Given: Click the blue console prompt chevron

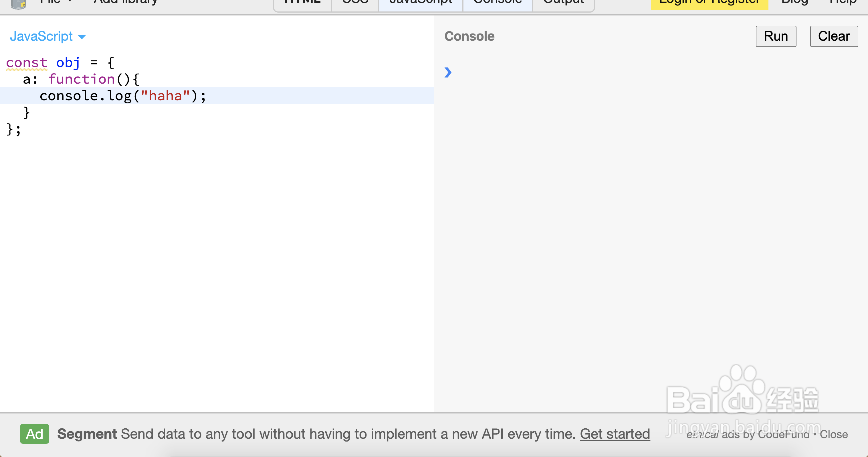Looking at the screenshot, I should 448,72.
